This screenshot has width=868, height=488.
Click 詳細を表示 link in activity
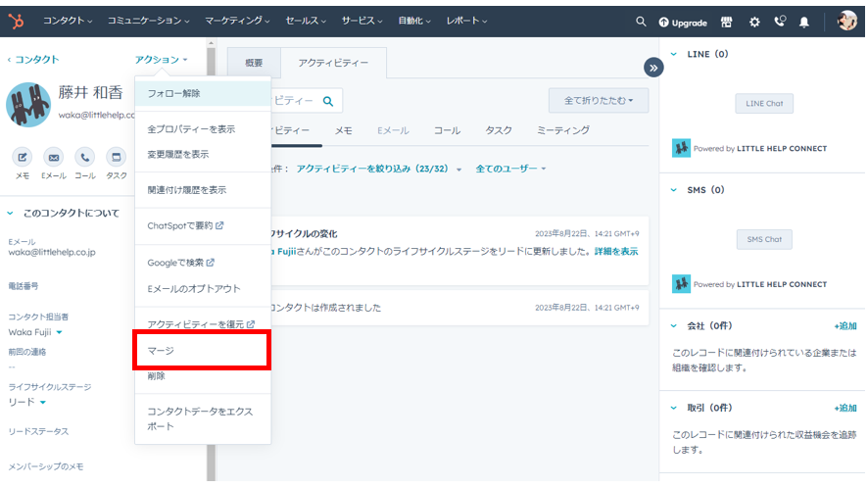point(615,252)
